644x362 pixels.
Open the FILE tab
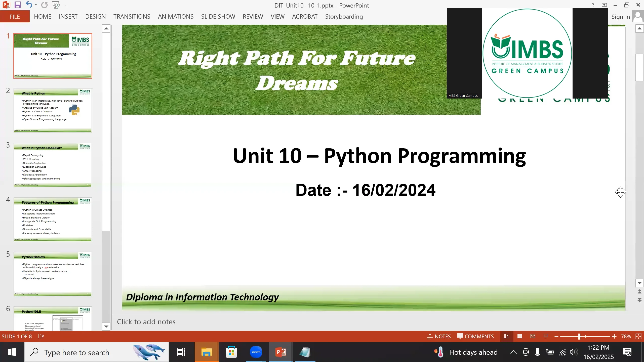[15, 17]
